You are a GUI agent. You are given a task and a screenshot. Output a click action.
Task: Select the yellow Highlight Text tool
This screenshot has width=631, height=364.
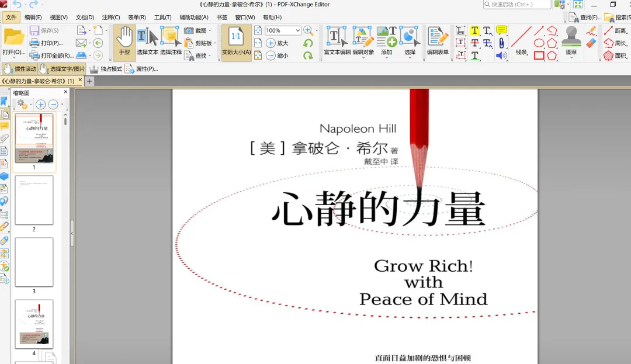coord(475,30)
